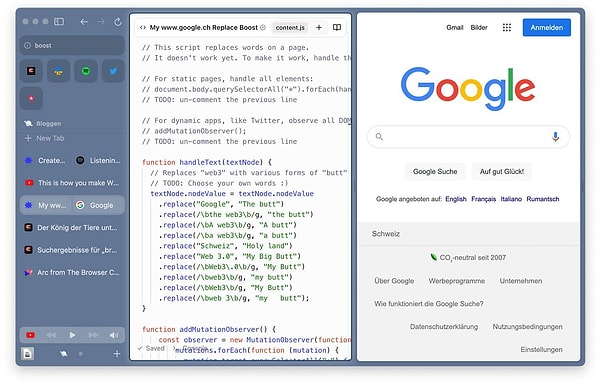
Task: Open Bilder link on Google page
Action: 479,28
